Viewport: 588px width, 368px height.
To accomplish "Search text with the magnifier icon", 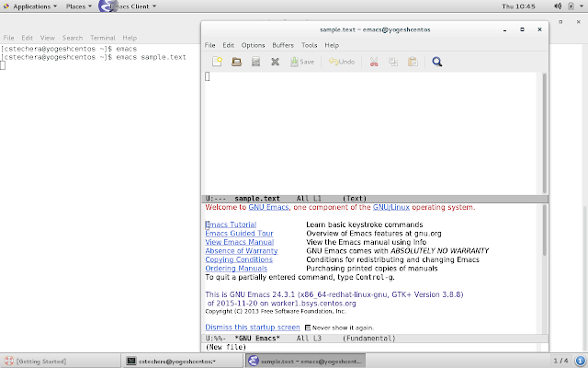I will (437, 62).
